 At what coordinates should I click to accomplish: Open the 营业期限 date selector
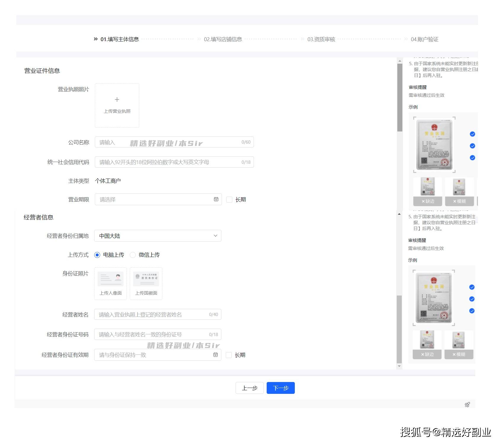point(158,199)
